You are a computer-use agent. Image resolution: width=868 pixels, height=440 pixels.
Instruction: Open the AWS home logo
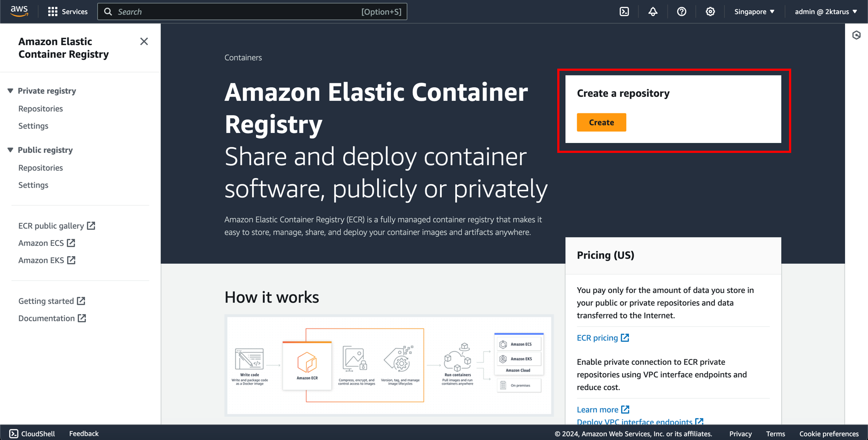pos(19,11)
